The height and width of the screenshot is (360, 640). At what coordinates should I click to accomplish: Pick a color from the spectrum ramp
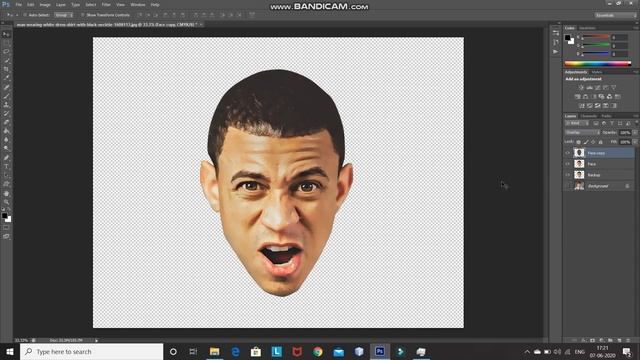598,64
